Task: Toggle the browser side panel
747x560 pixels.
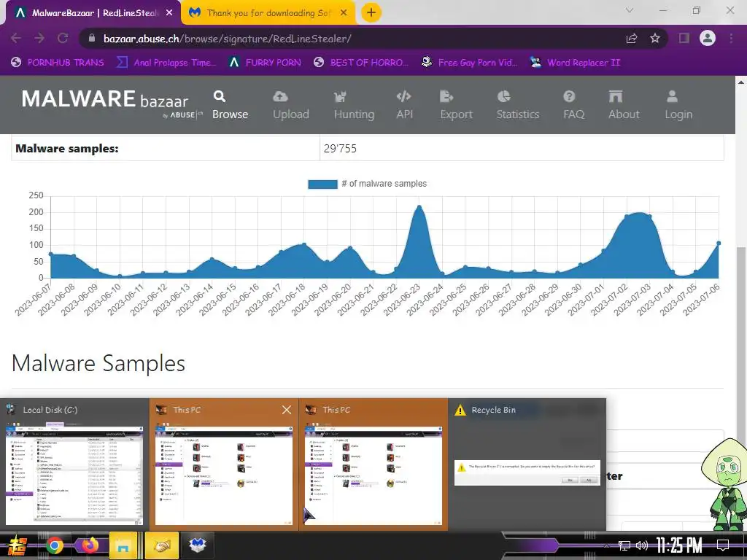Action: click(684, 38)
